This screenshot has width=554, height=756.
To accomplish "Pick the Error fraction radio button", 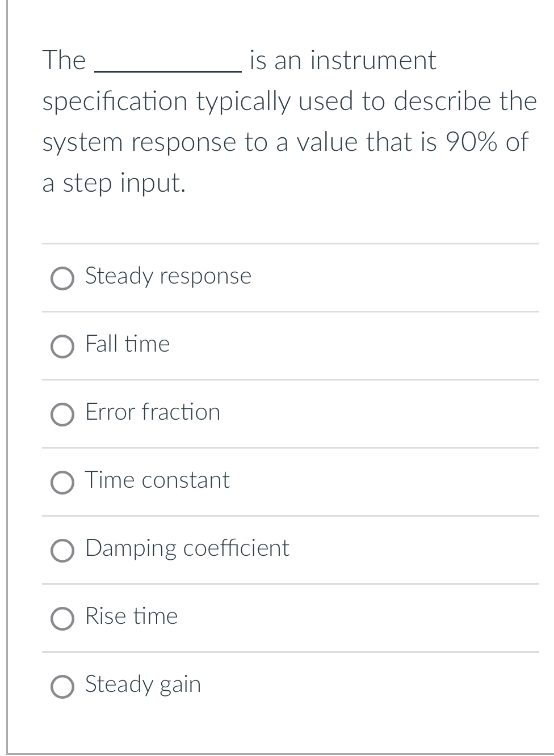I will point(62,415).
